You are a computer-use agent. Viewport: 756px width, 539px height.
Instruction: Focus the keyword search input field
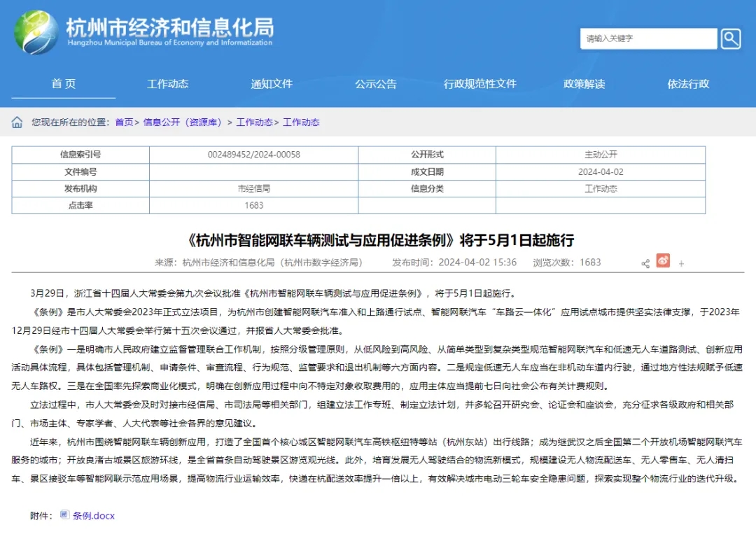648,38
